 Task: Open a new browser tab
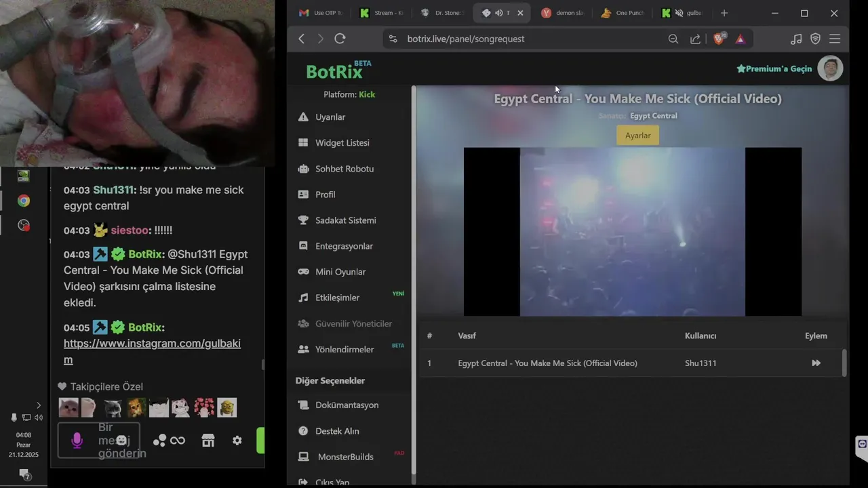tap(724, 13)
